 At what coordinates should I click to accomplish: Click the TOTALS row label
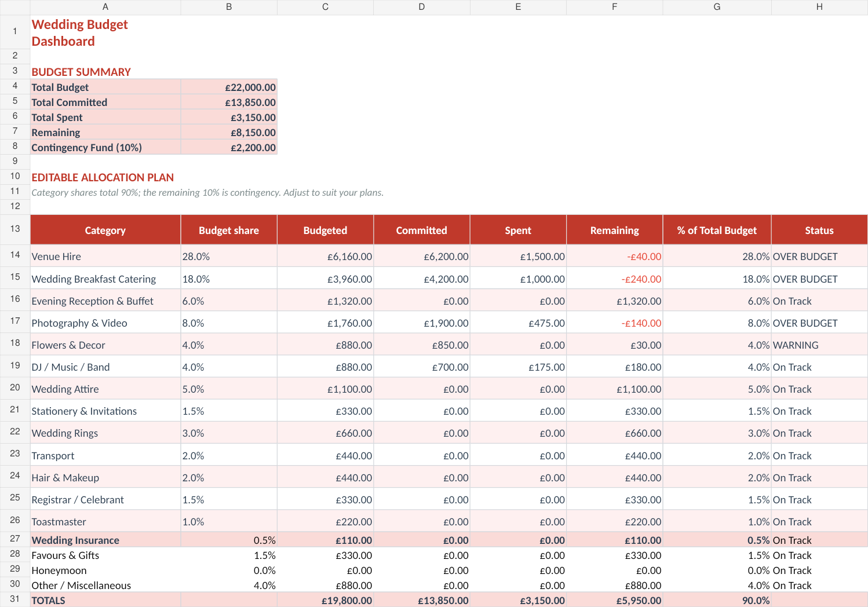tap(105, 600)
